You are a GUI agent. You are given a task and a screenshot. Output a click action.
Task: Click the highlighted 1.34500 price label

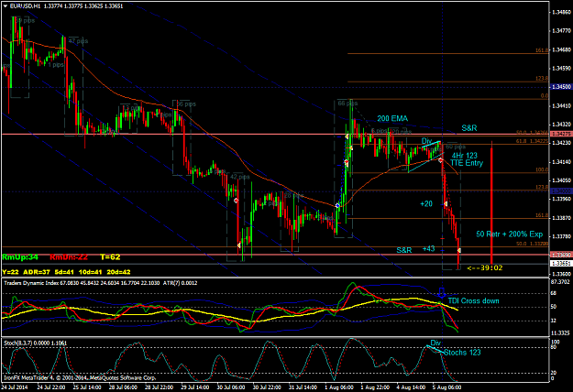pos(561,87)
